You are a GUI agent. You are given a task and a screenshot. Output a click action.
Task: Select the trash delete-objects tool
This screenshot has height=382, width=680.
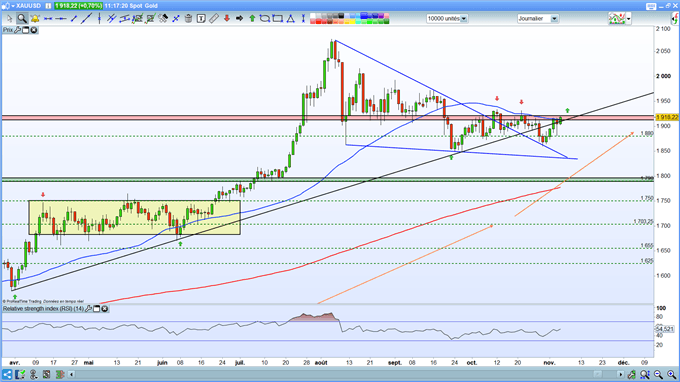[188, 19]
